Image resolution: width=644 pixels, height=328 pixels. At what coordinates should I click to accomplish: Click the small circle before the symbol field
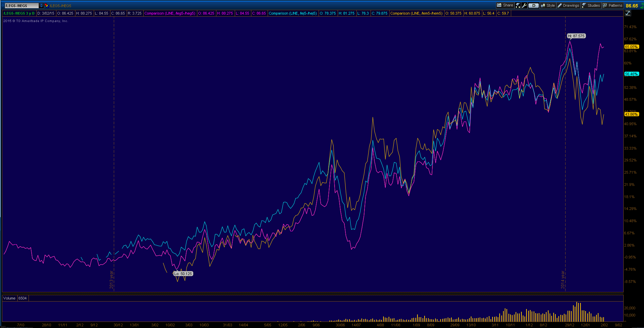point(3,6)
